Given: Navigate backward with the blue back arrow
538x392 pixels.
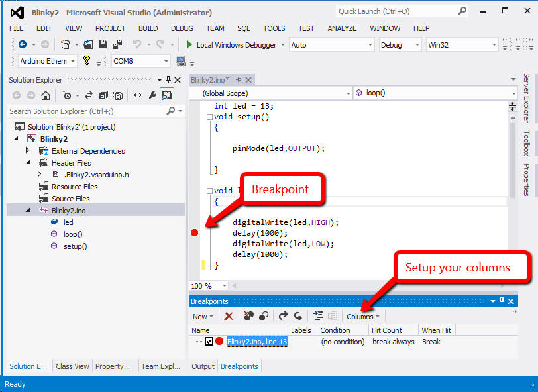Looking at the screenshot, I should point(23,44).
